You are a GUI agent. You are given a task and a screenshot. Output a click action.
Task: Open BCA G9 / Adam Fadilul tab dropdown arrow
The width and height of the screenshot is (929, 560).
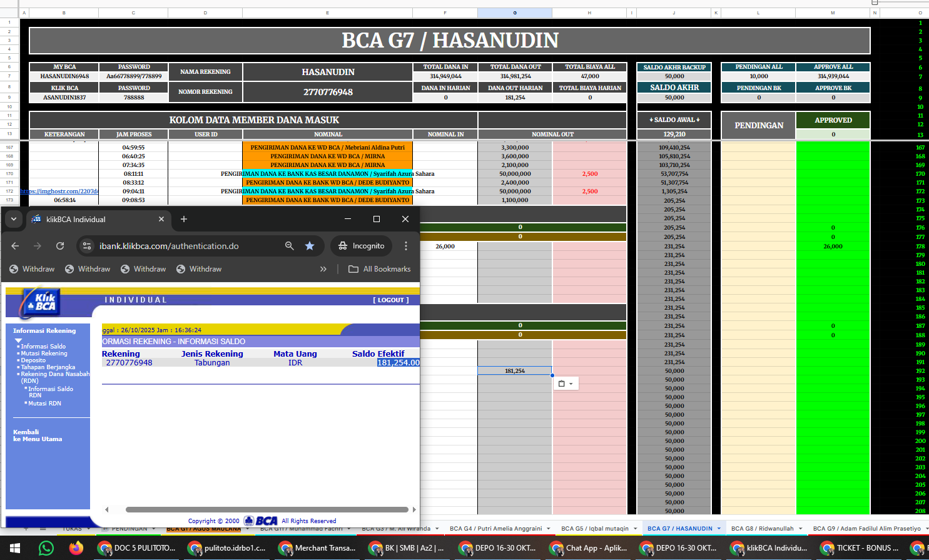(x=926, y=529)
